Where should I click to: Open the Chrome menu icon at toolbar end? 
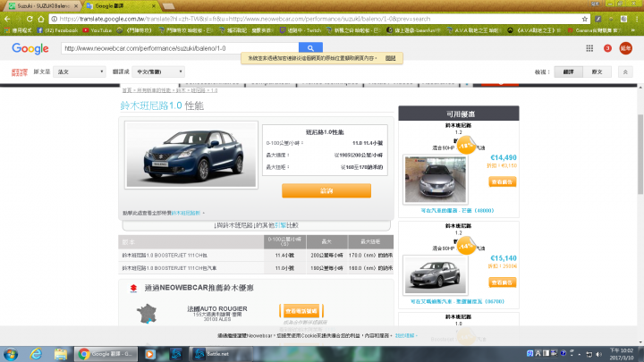click(x=638, y=19)
